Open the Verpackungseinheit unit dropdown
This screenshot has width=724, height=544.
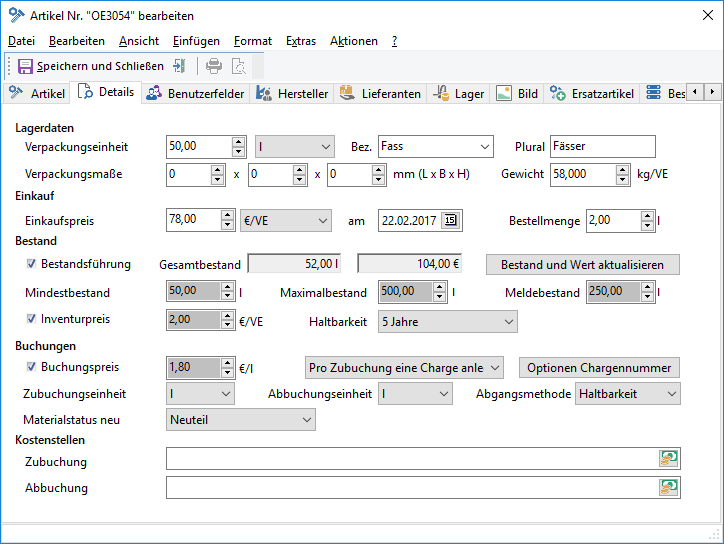(295, 147)
